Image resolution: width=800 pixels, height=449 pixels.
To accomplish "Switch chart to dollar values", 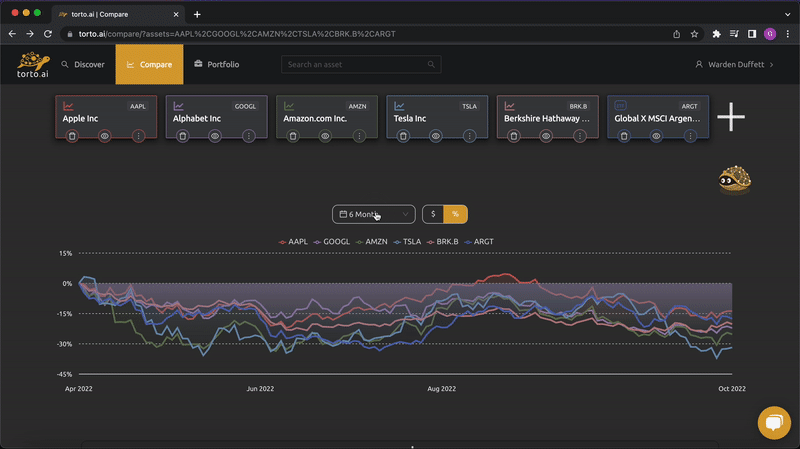I will 433,214.
